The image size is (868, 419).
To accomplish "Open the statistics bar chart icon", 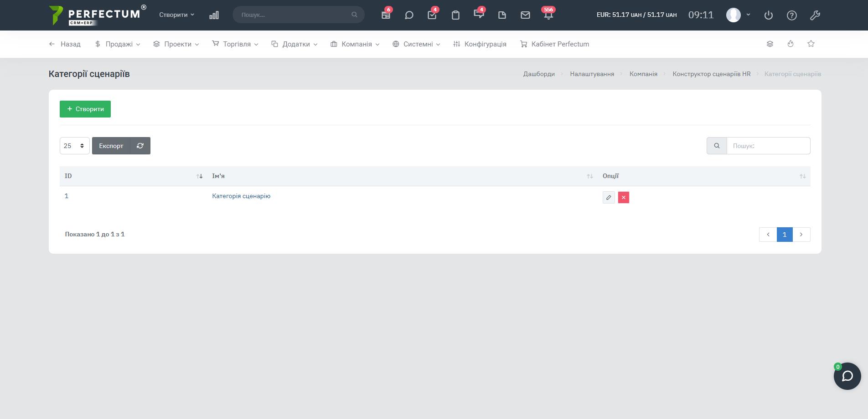I will (214, 15).
